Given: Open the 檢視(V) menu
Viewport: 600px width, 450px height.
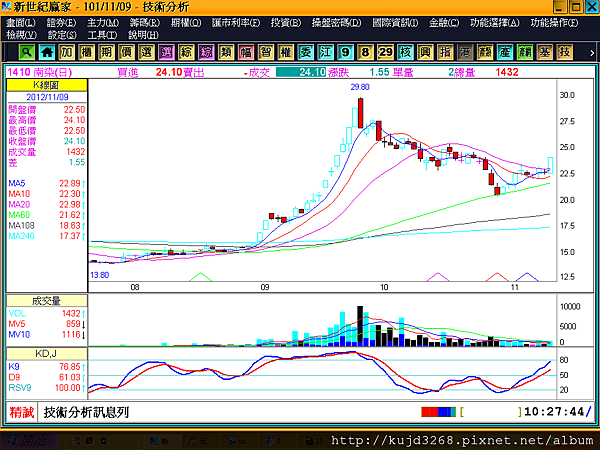Looking at the screenshot, I should (x=21, y=35).
